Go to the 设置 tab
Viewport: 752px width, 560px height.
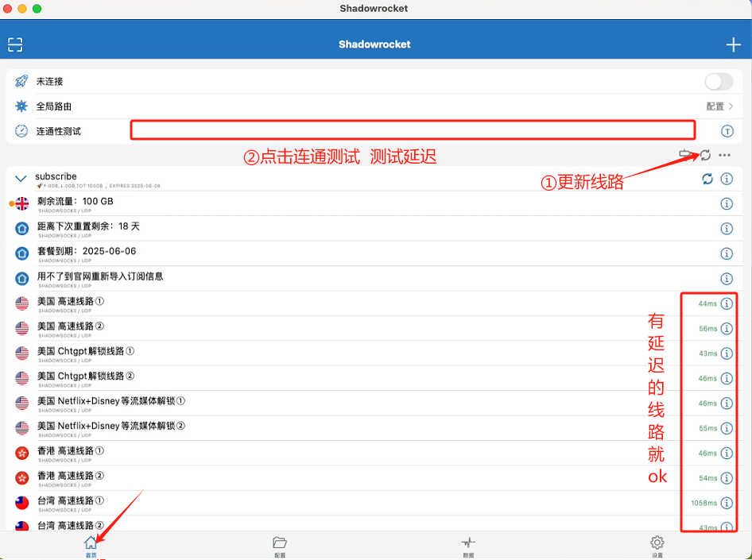pyautogui.click(x=657, y=546)
